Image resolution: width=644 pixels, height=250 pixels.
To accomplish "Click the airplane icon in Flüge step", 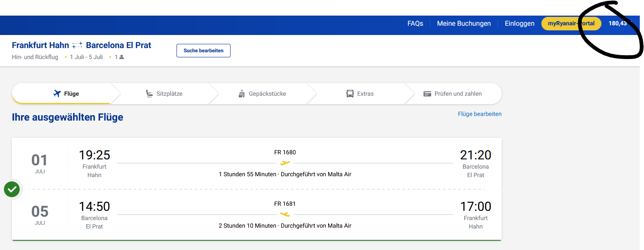I will [x=57, y=94].
